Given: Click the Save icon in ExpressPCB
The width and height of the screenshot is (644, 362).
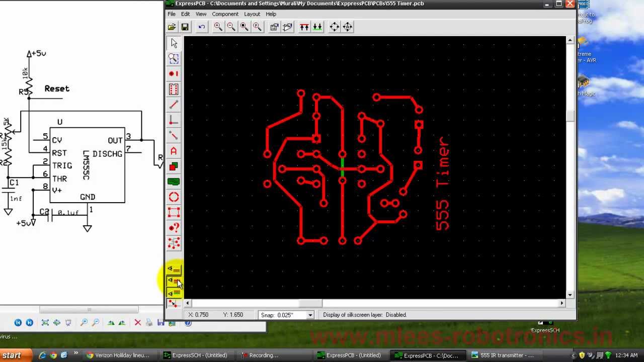Looking at the screenshot, I should point(185,27).
